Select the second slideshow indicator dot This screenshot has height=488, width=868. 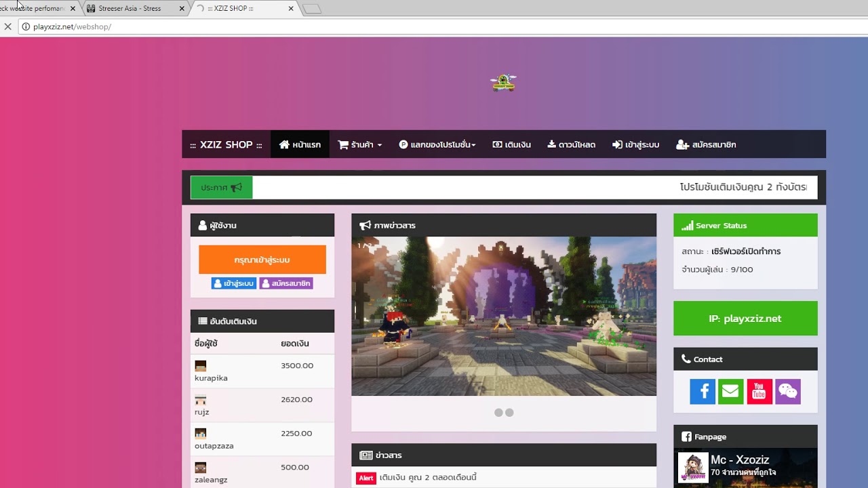(509, 413)
